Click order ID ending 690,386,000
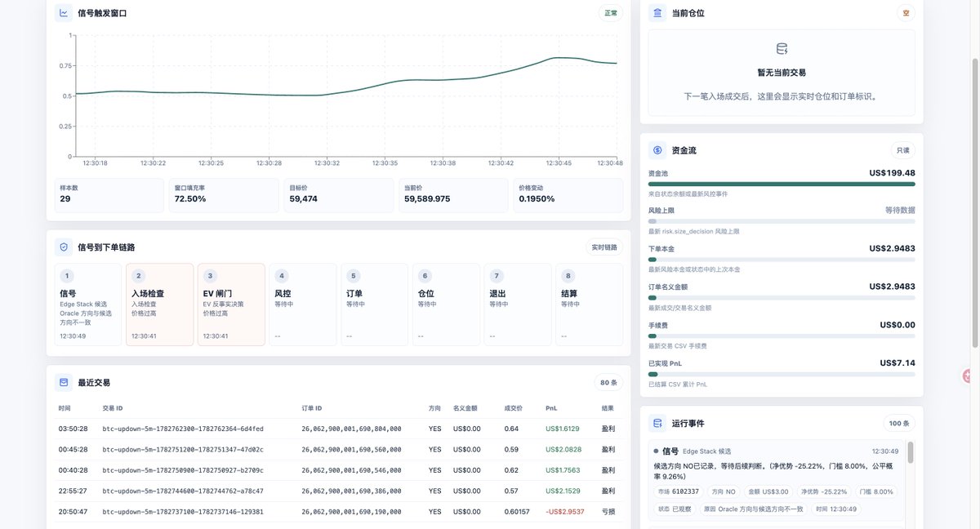 [351, 491]
